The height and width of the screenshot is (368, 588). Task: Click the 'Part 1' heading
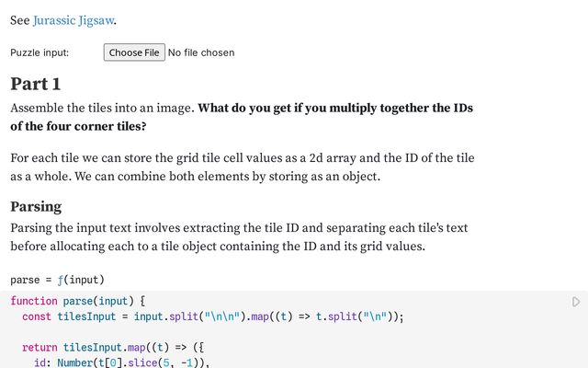[36, 84]
